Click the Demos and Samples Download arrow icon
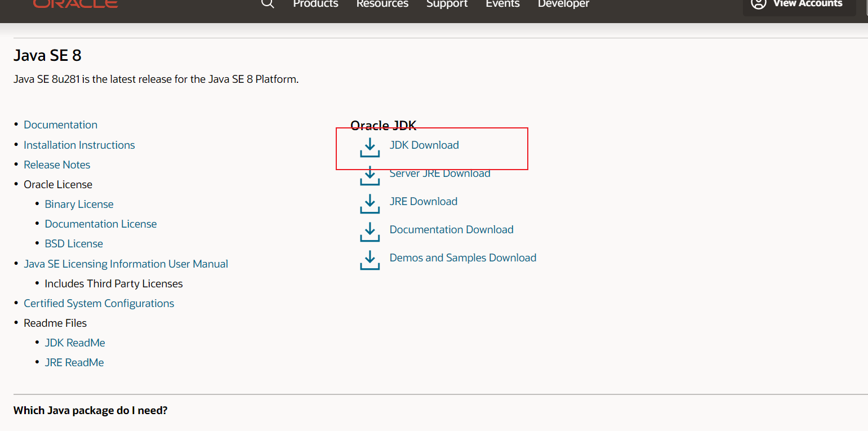 (x=370, y=260)
